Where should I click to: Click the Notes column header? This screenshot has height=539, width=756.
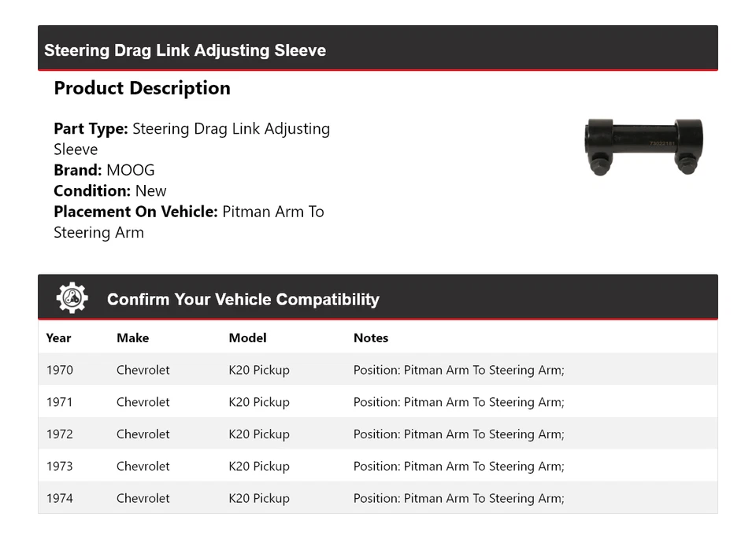(371, 338)
